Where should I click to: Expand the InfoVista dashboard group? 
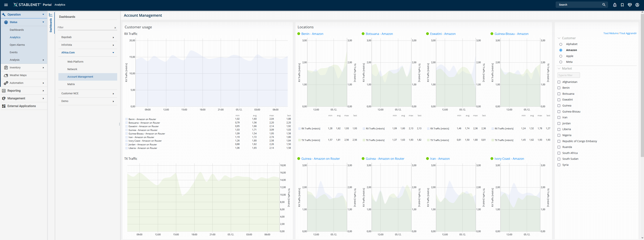113,45
